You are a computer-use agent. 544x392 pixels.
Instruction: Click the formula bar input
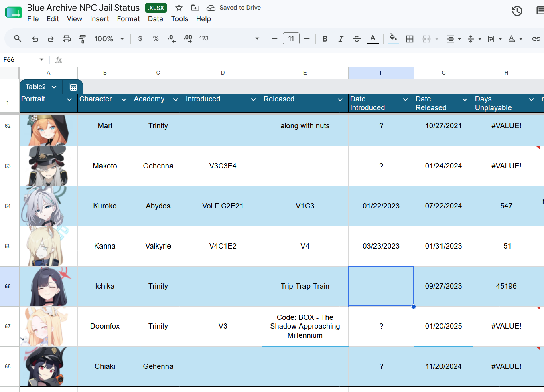click(x=304, y=60)
